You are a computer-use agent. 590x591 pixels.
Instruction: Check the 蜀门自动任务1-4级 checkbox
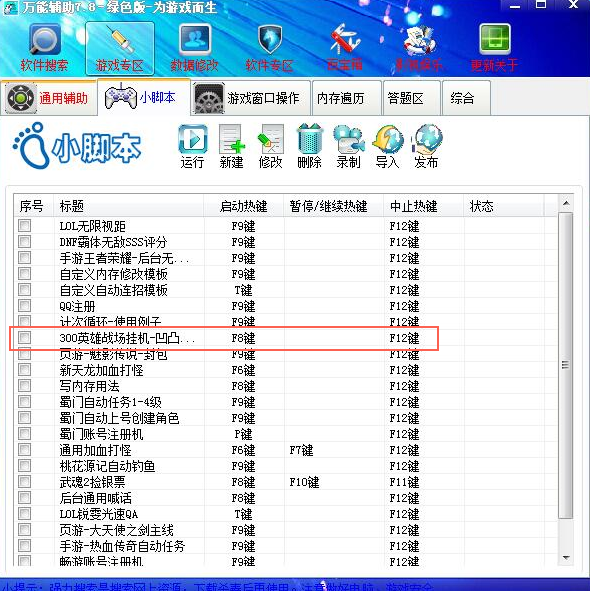tap(25, 402)
